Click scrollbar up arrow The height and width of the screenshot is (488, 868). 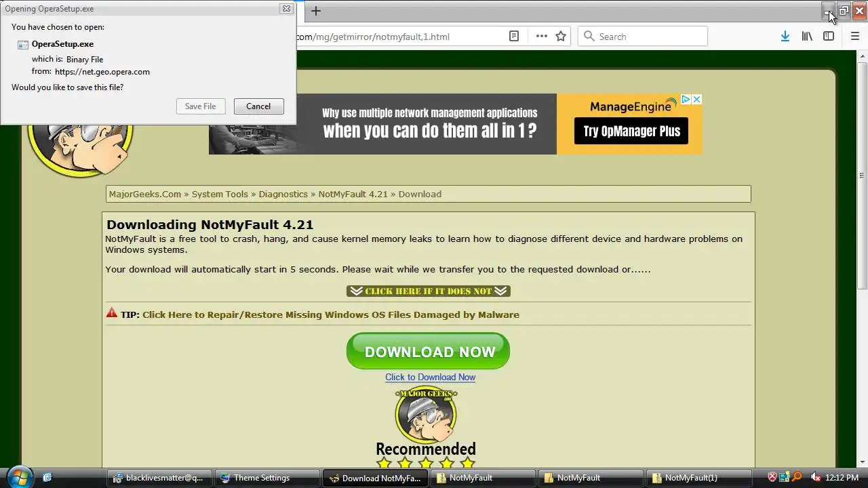[x=862, y=56]
